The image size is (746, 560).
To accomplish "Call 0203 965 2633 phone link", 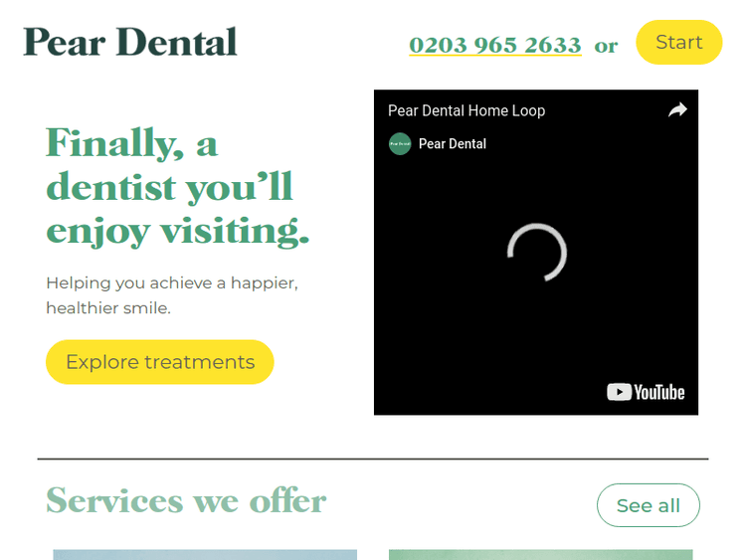I will (495, 45).
